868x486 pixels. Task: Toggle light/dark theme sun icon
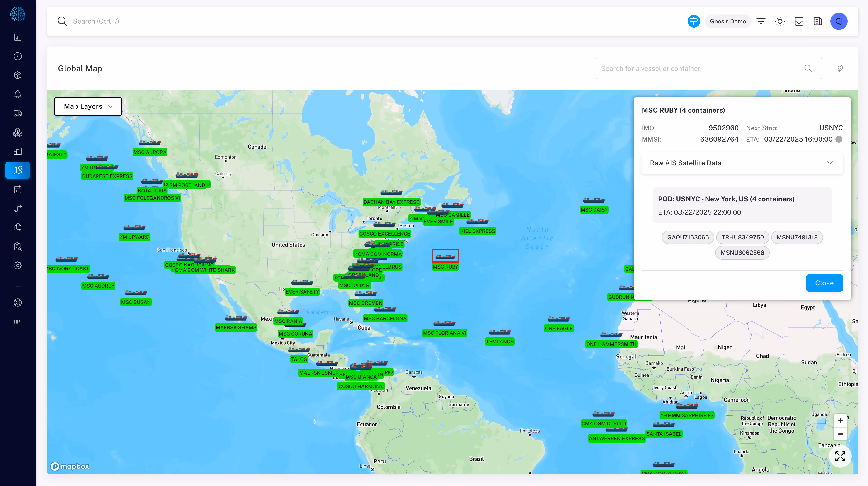click(780, 21)
